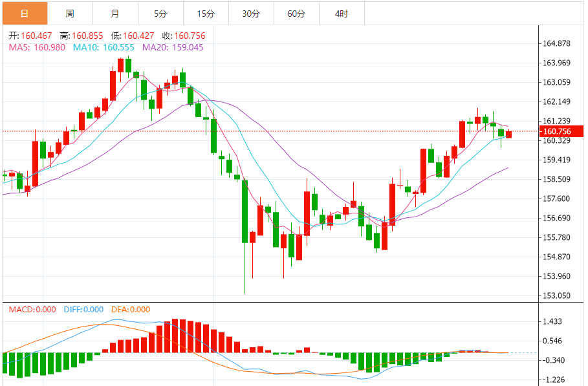Click the 0.546 MACD axis label

(553, 341)
